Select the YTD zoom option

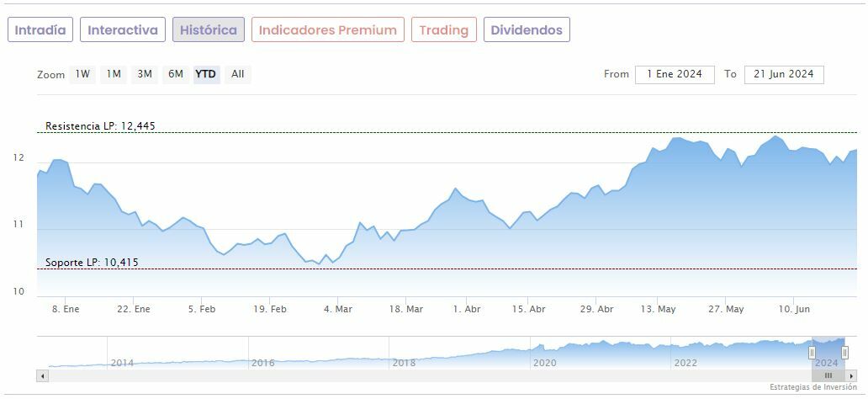tap(206, 74)
